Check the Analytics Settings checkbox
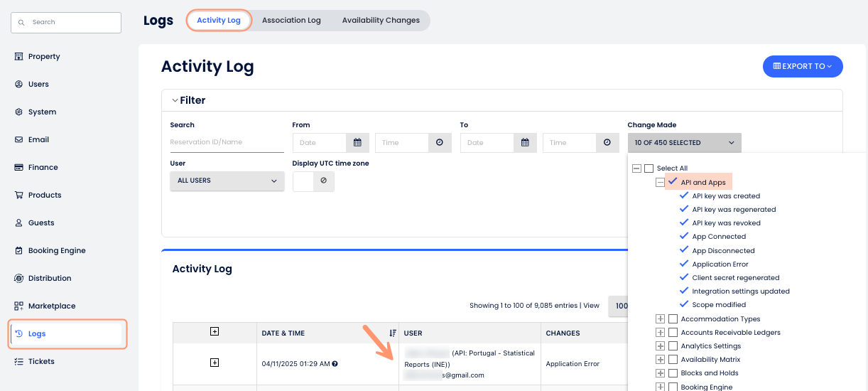This screenshot has height=391, width=868. tap(673, 346)
